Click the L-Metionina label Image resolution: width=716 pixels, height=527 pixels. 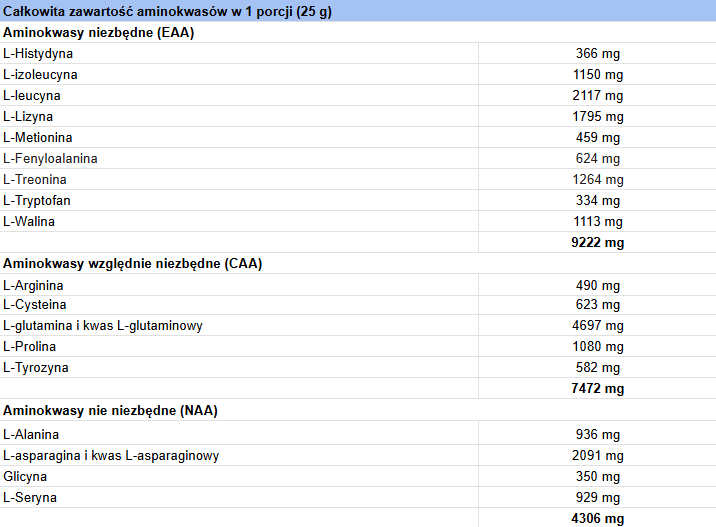point(37,138)
